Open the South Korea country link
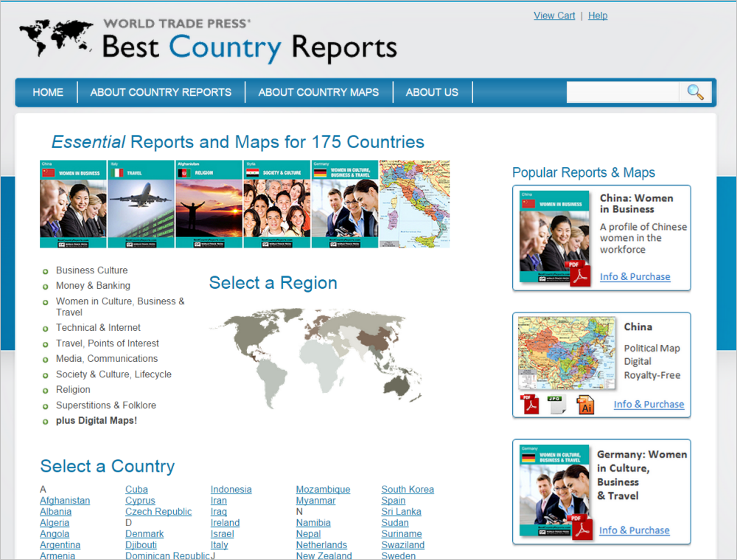Viewport: 737px width, 560px height. [x=408, y=489]
